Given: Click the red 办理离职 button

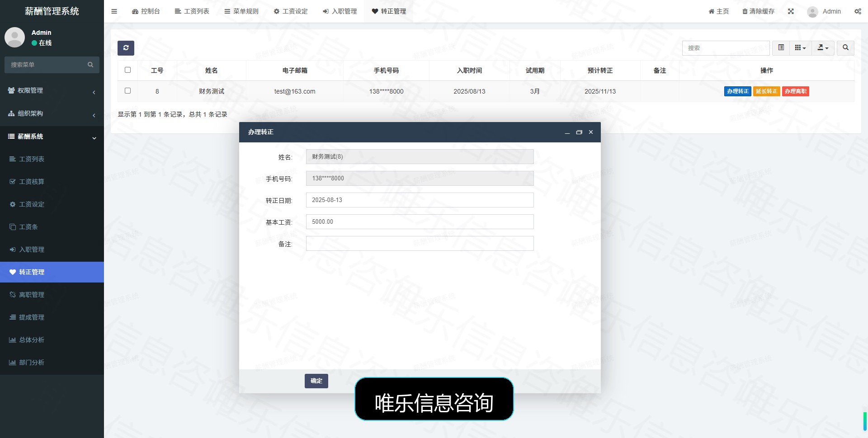Looking at the screenshot, I should click(x=796, y=91).
